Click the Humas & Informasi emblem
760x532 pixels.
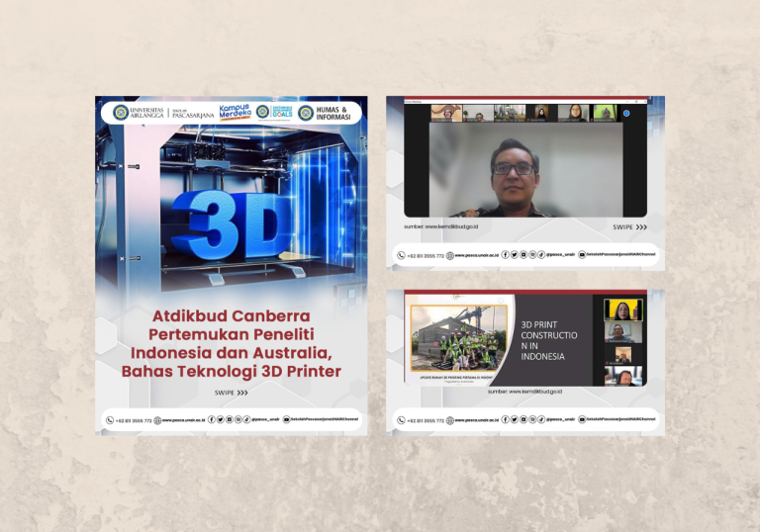[306, 113]
